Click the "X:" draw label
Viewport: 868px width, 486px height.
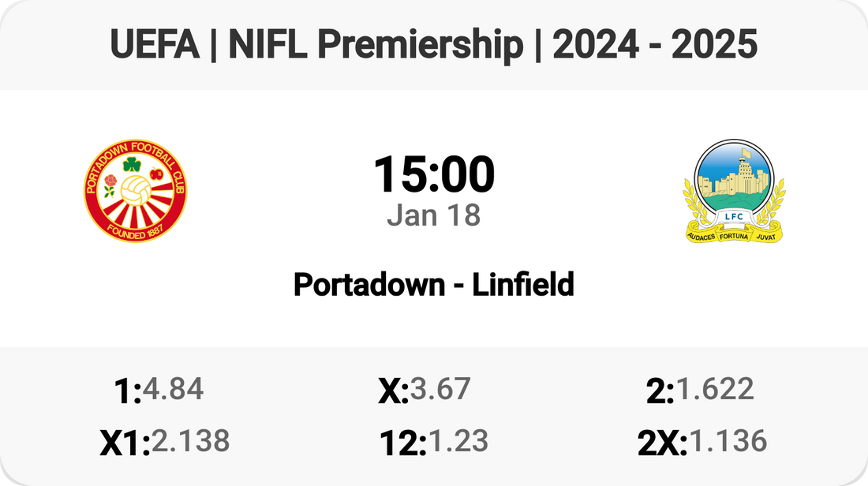point(393,391)
